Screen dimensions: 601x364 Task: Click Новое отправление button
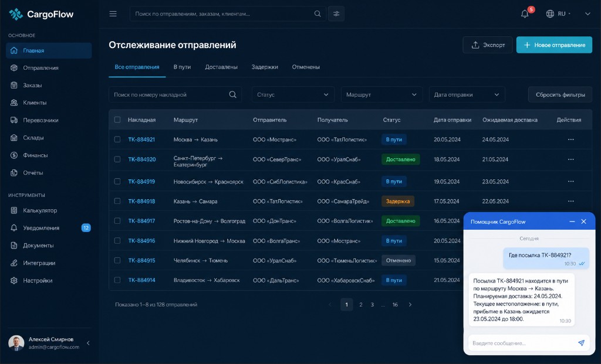click(x=554, y=45)
